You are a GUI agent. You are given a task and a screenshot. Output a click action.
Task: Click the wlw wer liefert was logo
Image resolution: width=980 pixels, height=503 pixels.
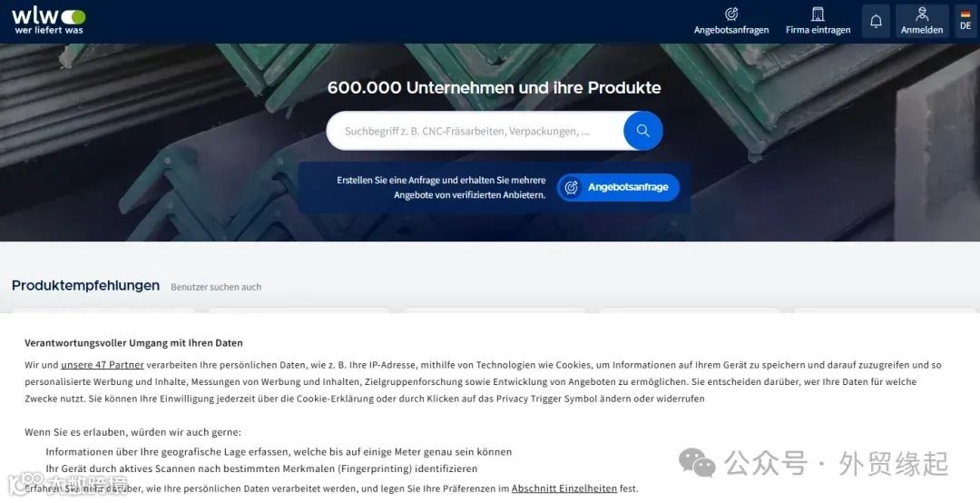click(x=49, y=21)
